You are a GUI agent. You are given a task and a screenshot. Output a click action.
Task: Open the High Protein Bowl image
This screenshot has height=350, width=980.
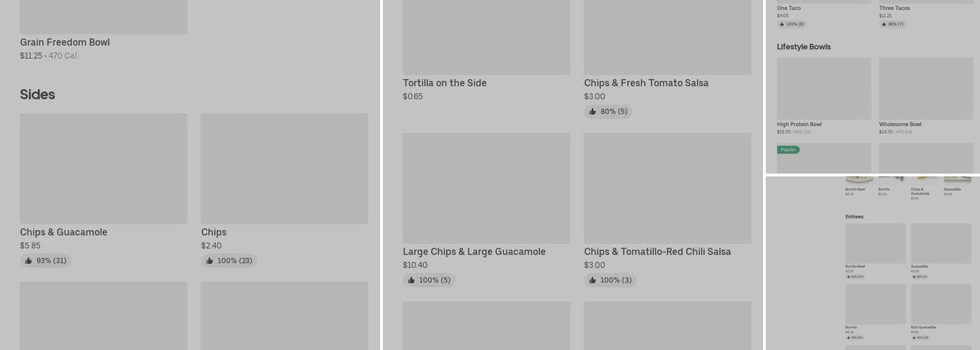(824, 88)
